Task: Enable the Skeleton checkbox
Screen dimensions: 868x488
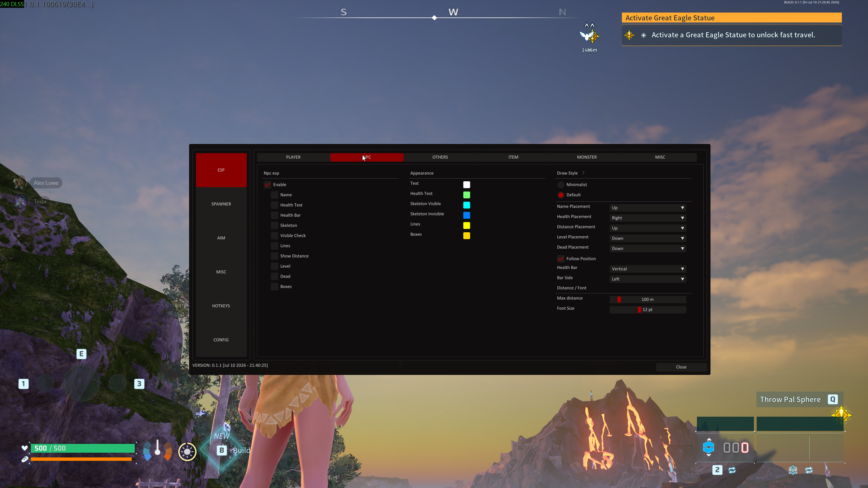Action: tap(275, 225)
